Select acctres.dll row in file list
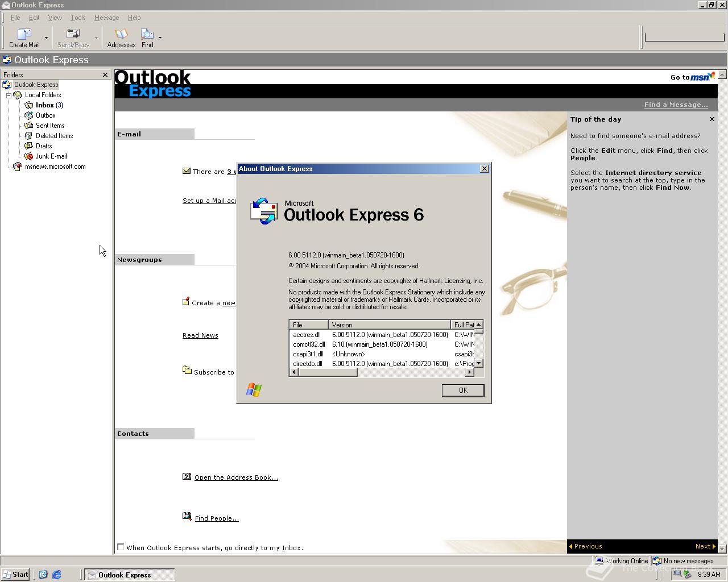 (x=382, y=335)
